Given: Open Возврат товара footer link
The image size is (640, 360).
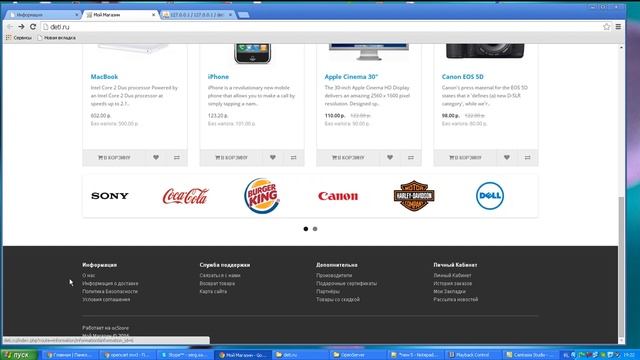Looking at the screenshot, I should [x=217, y=283].
